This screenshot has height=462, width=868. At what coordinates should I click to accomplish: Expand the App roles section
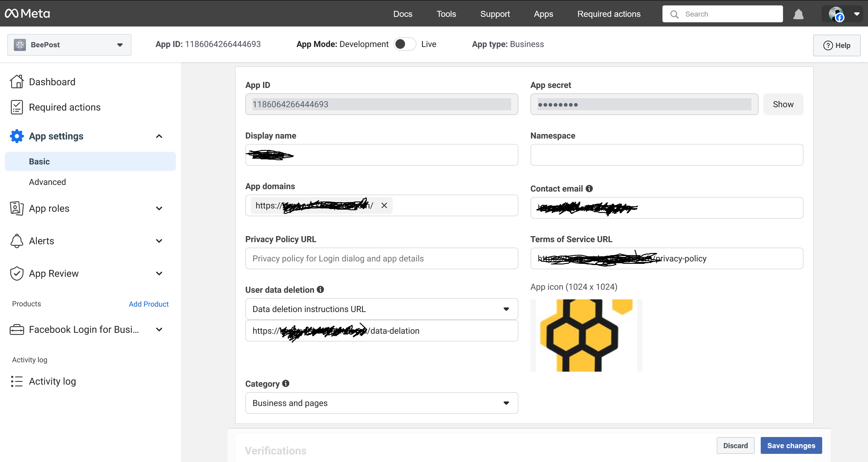[159, 208]
